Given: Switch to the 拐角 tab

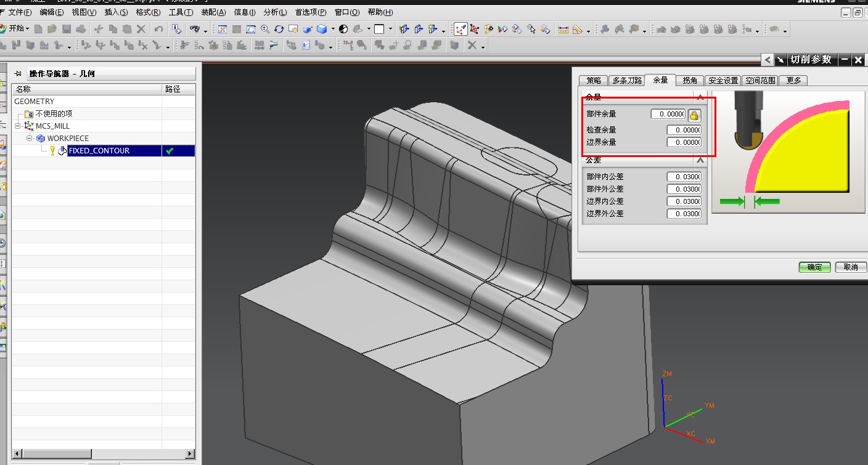Looking at the screenshot, I should (690, 80).
